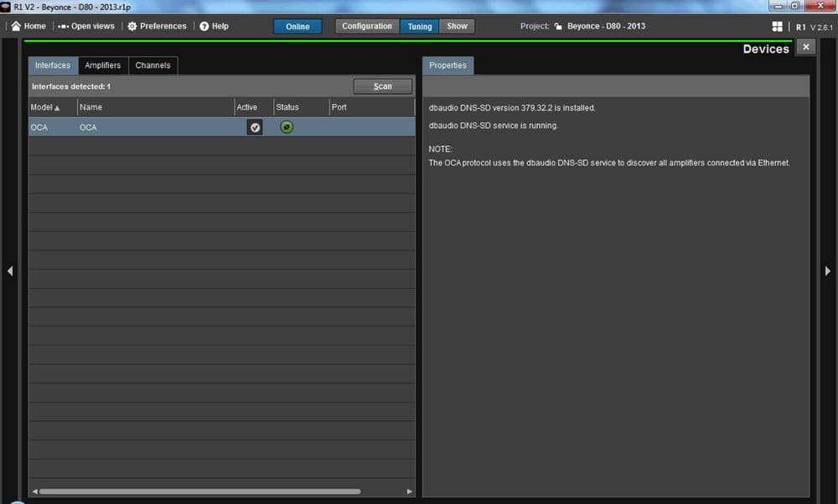Toggle the Online mode button
Screen dimensions: 838x504
[297, 26]
